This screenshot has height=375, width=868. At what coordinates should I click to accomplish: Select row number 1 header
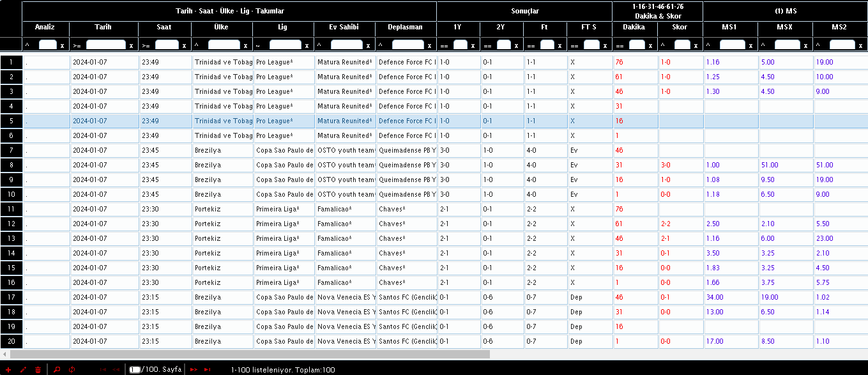click(x=11, y=62)
